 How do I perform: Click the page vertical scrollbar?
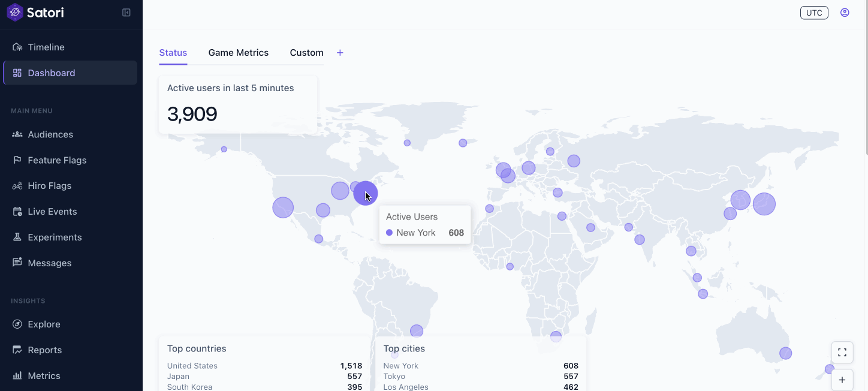click(866, 78)
